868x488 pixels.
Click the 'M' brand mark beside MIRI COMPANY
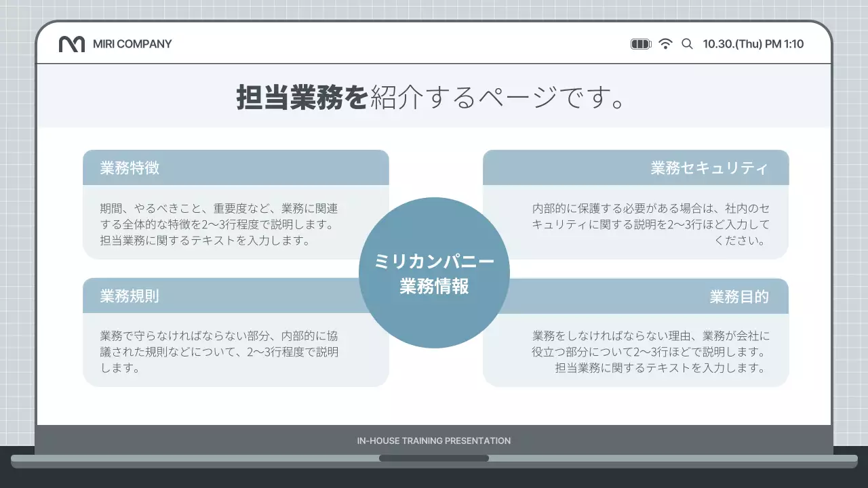[73, 43]
